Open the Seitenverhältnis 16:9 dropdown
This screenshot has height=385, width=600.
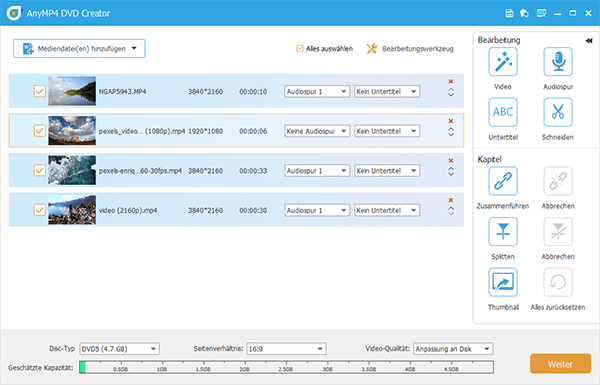coord(286,349)
